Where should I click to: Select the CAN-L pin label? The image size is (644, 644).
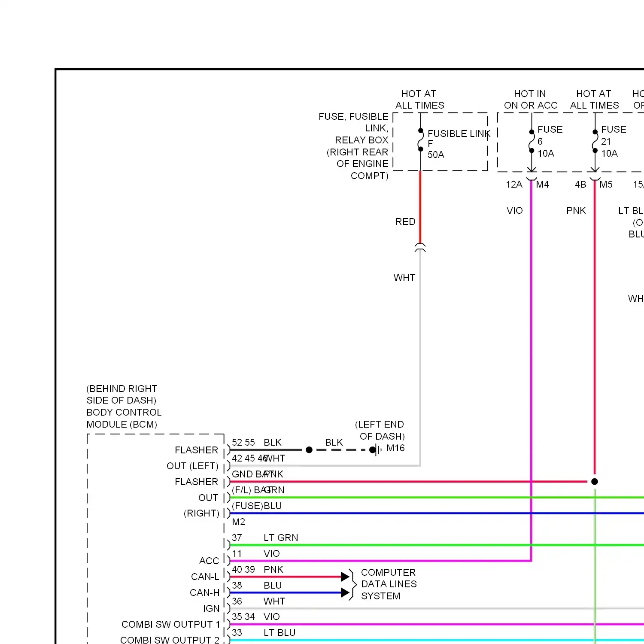point(205,577)
